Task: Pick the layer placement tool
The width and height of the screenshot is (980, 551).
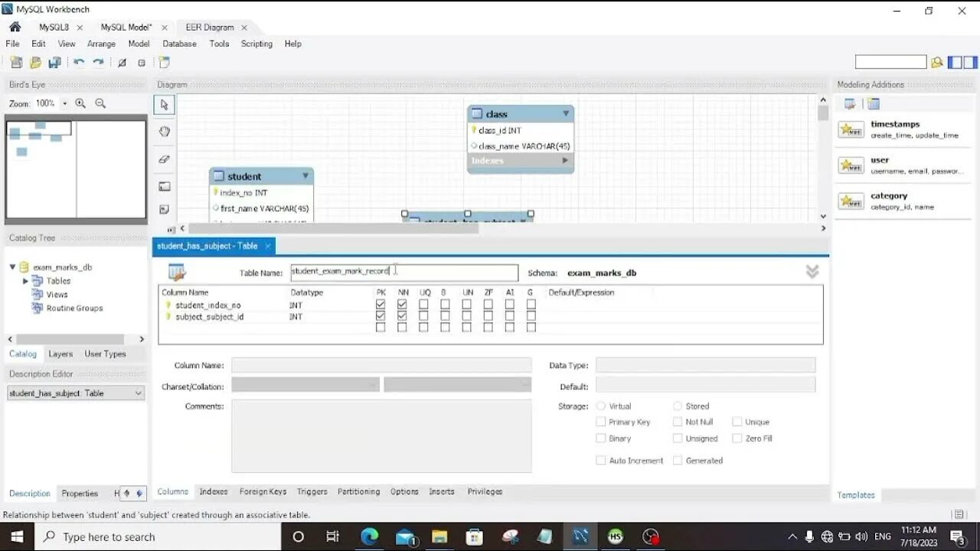Action: coord(164,186)
